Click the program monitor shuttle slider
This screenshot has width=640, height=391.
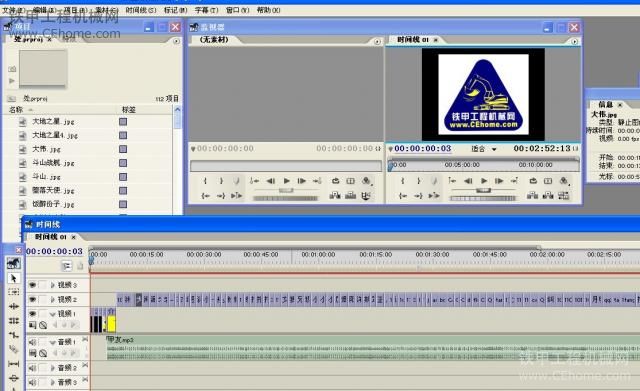click(483, 190)
